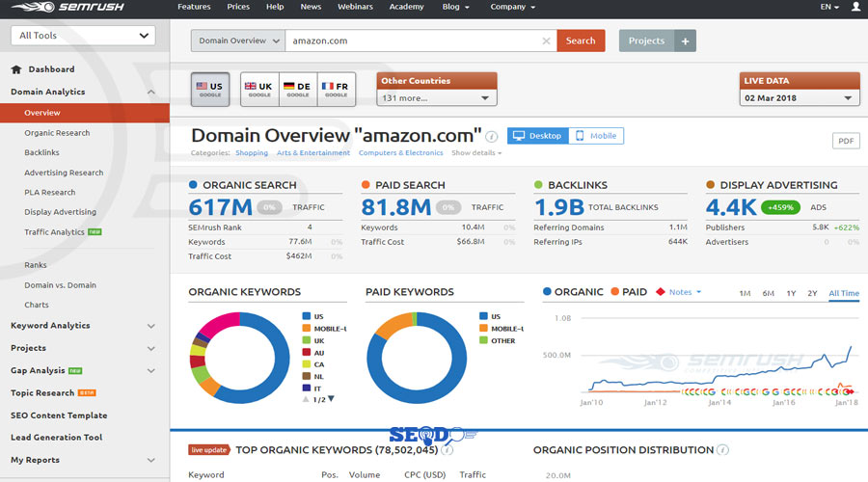
Task: Open the user account icon
Action: 855,7
